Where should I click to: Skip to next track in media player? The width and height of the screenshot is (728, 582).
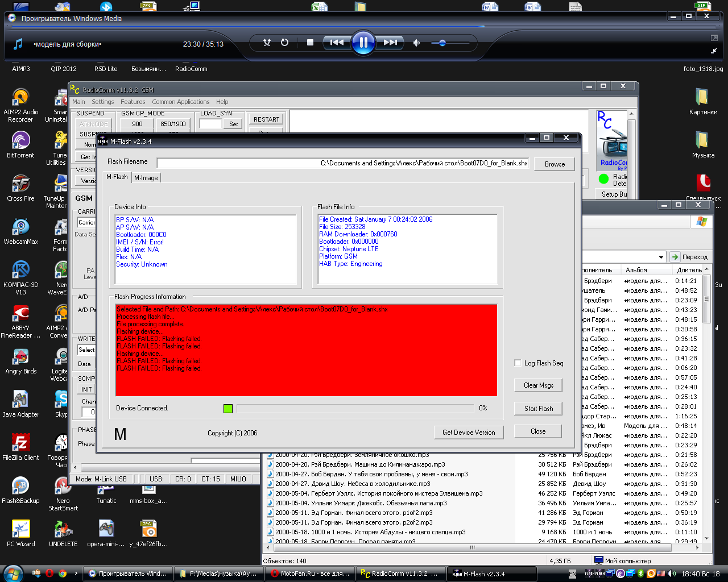pos(390,43)
